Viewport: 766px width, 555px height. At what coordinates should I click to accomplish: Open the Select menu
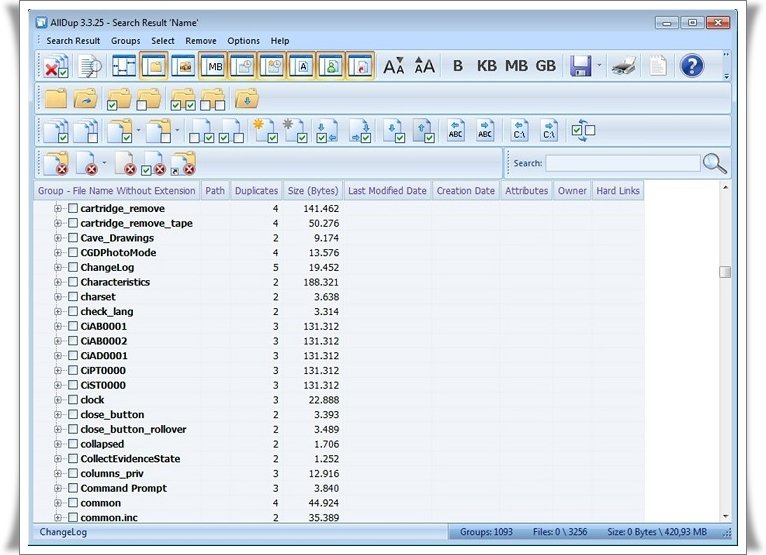pyautogui.click(x=163, y=41)
